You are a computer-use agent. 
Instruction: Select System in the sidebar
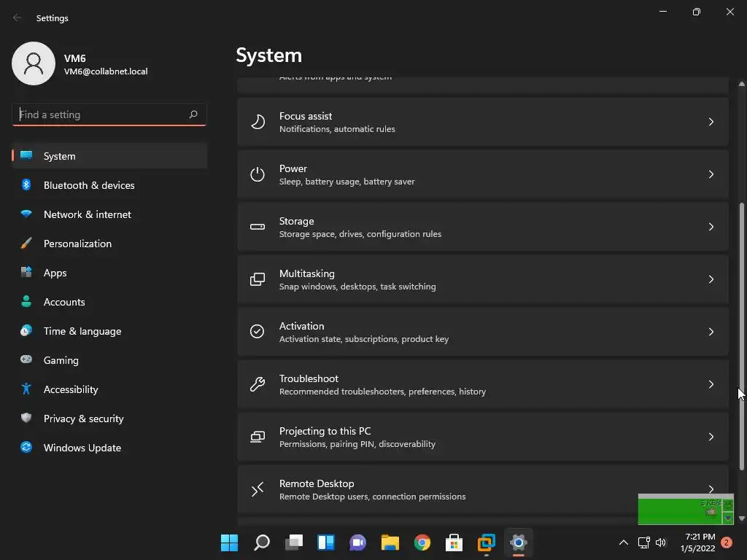109,156
